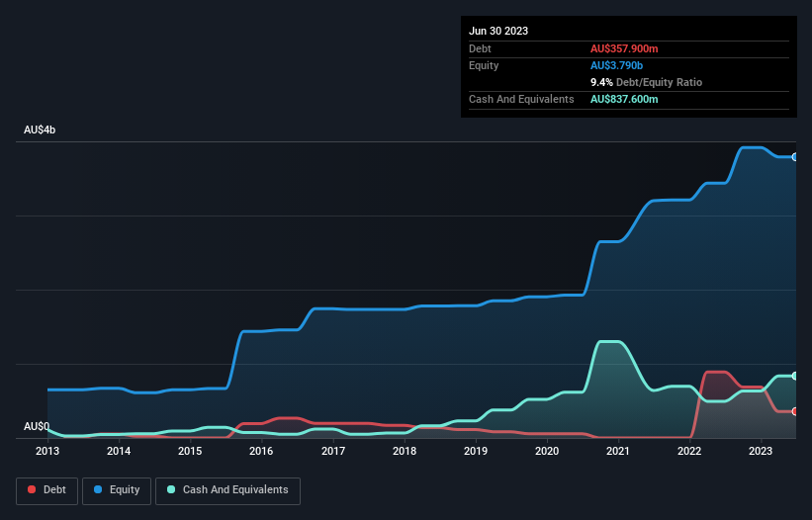Click the teal Cash legend dot
Screen dimensions: 812x520
click(x=171, y=489)
